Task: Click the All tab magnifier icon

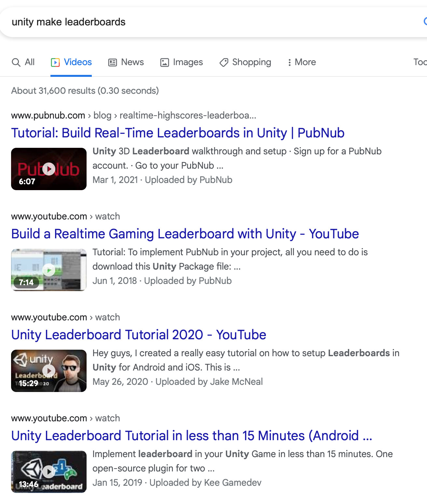Action: (16, 62)
